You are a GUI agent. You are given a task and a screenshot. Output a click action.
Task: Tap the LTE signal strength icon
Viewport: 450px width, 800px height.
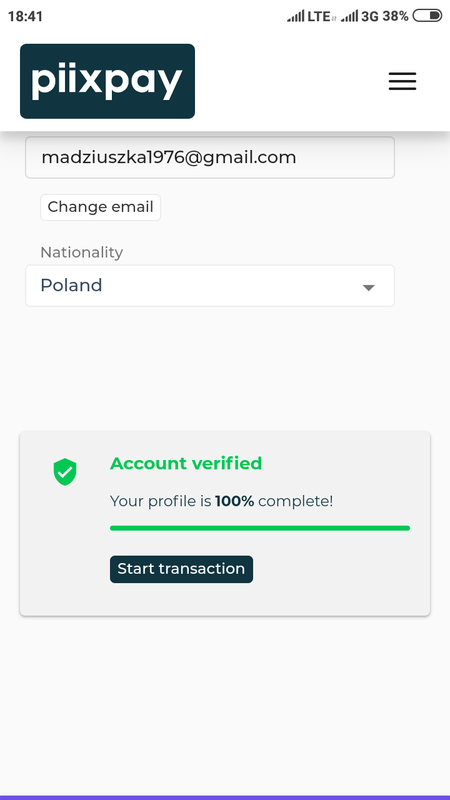coord(296,16)
